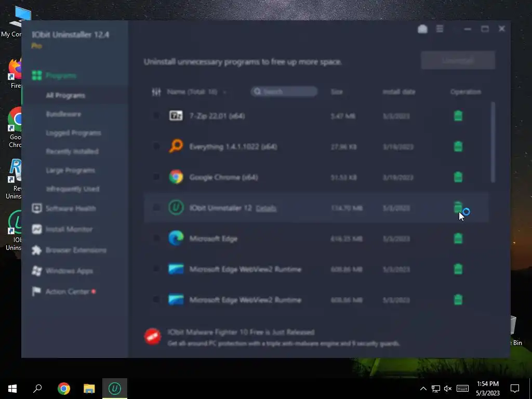Click the network tray icon
Image resolution: width=532 pixels, height=399 pixels.
coord(436,389)
